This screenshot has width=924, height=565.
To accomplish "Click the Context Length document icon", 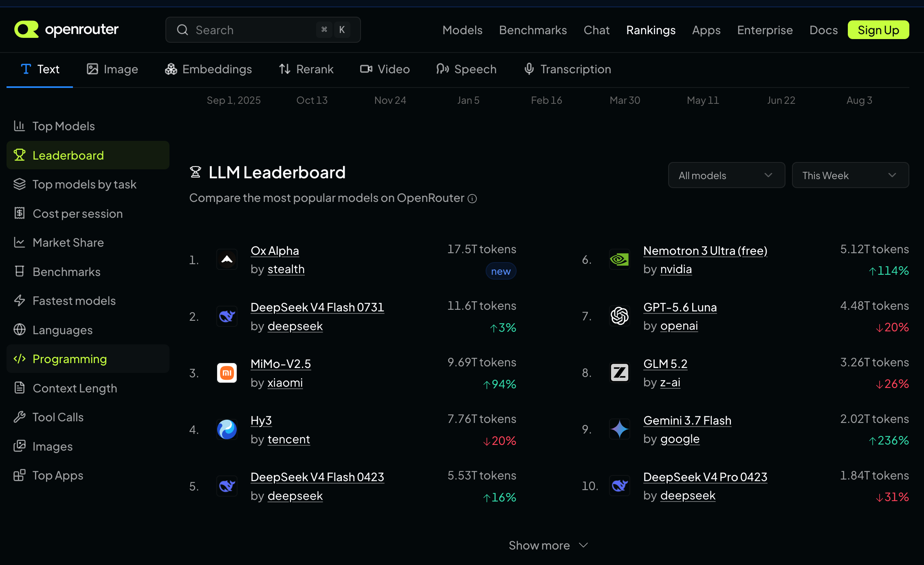I will [x=20, y=388].
